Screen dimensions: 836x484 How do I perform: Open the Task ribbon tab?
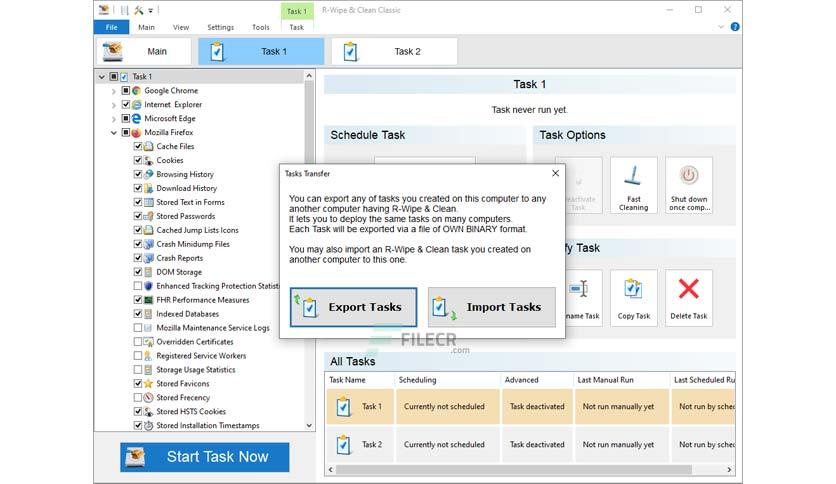point(296,27)
